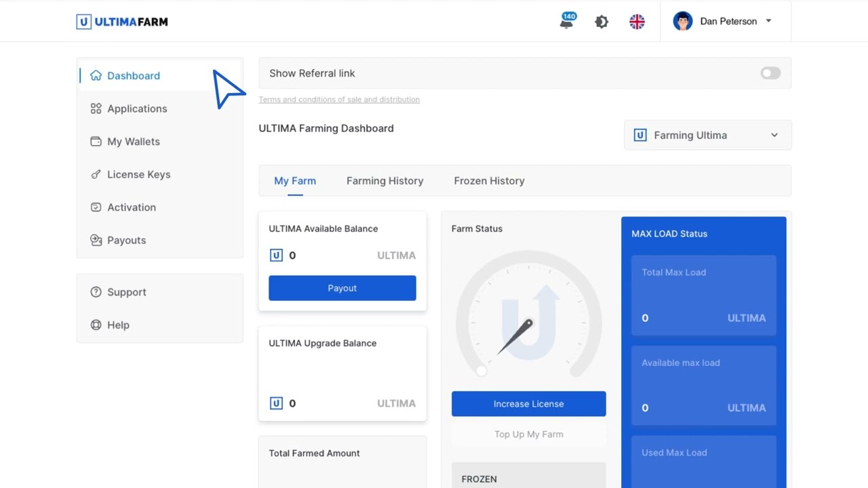Select the My Farm tab
868x488 pixels.
click(x=295, y=181)
